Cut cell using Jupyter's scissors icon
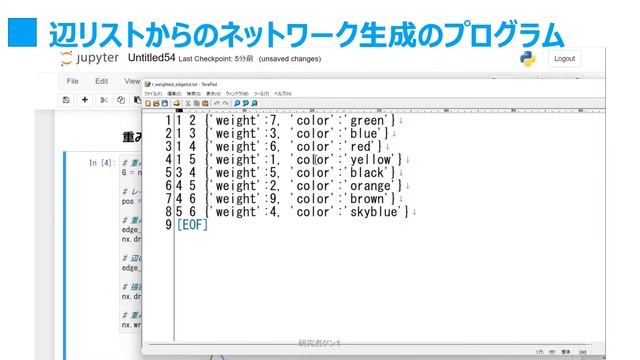This screenshot has height=360, width=640. [x=104, y=100]
